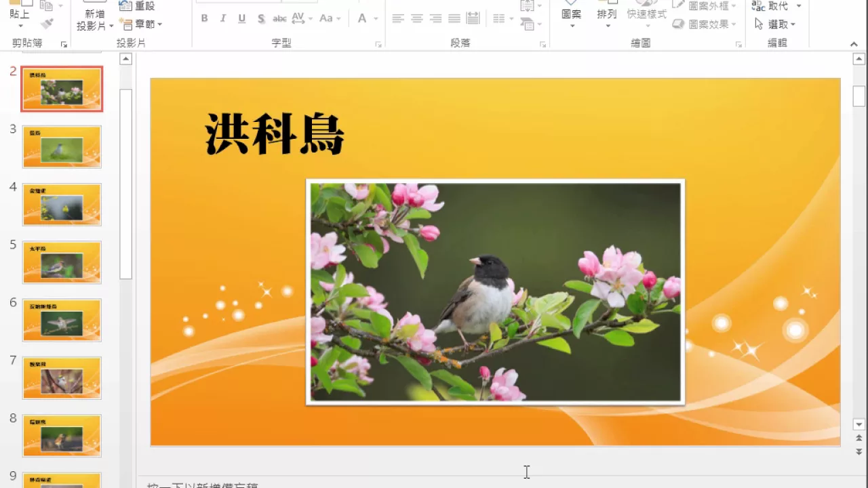This screenshot has height=488, width=868.
Task: Click 圖案效果 shape effects
Action: pyautogui.click(x=704, y=24)
